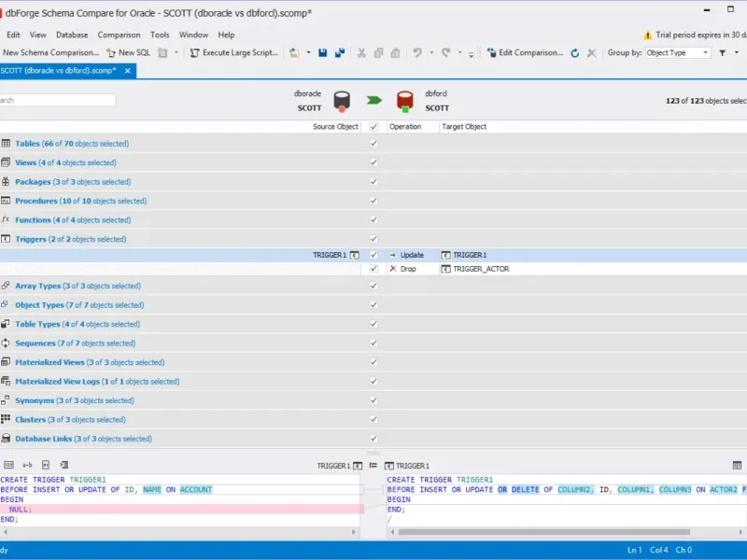Click the New SQL button

128,53
